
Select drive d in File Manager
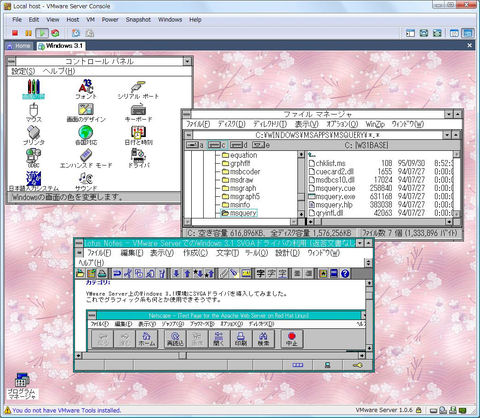[x=239, y=145]
